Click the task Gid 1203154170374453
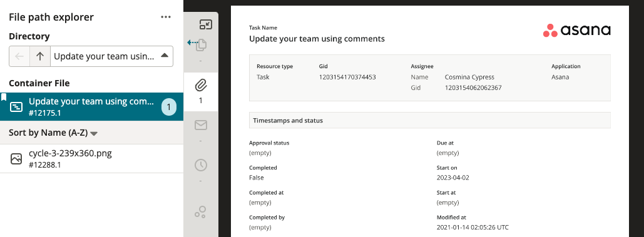644x237 pixels. 347,77
